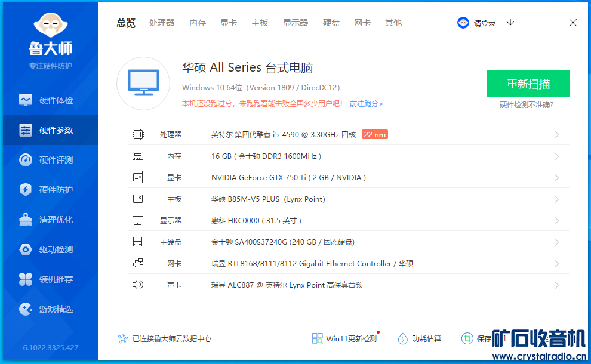Image resolution: width=591 pixels, height=364 pixels.
Task: Open the hamburger main menu
Action: [531, 23]
